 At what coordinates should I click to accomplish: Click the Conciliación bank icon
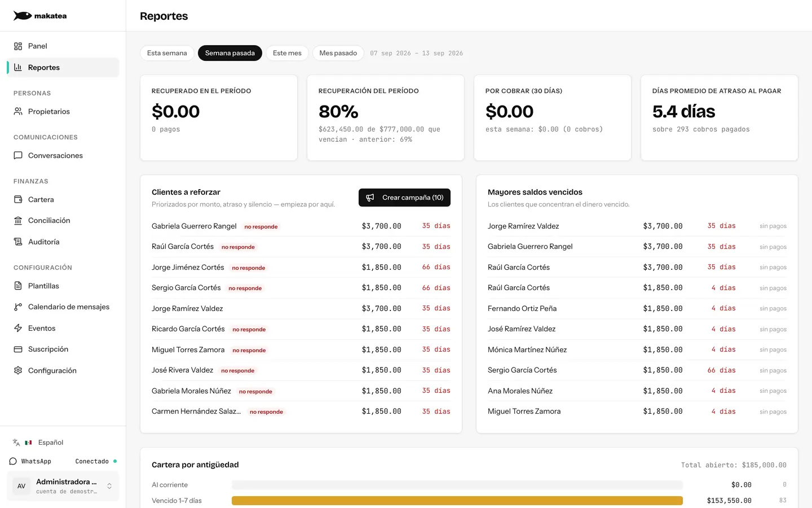point(18,221)
